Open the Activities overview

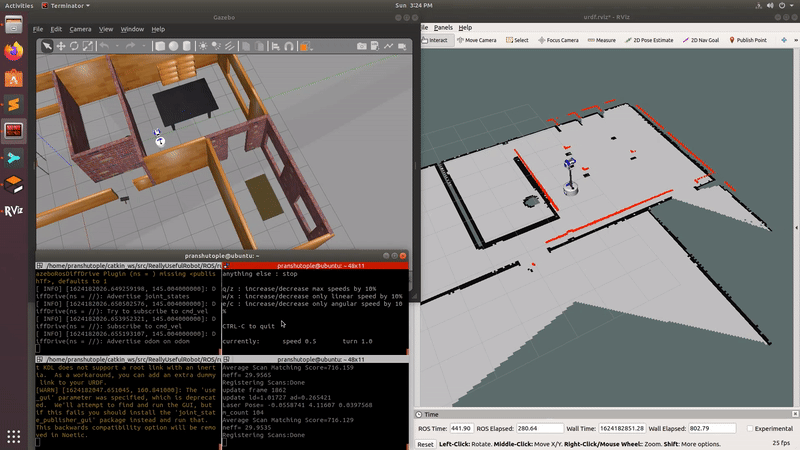point(19,6)
